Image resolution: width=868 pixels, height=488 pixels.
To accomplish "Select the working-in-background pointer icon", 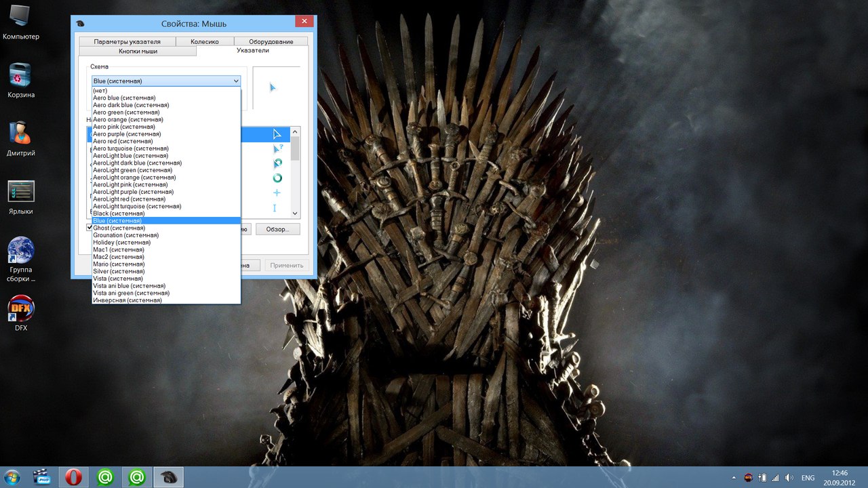I will coord(277,163).
